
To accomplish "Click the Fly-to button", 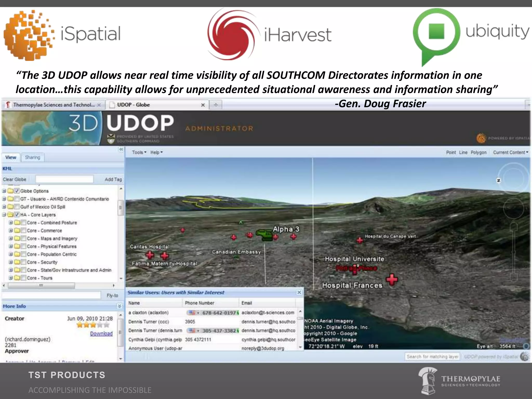I will pyautogui.click(x=112, y=295).
